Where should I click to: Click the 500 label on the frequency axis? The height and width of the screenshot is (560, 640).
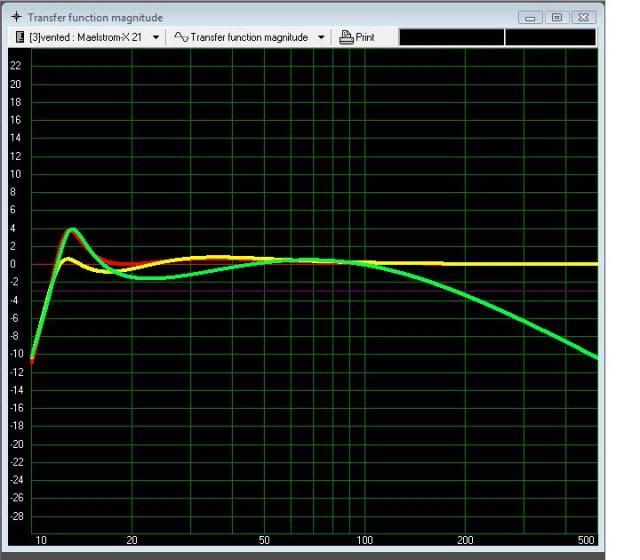coord(586,540)
